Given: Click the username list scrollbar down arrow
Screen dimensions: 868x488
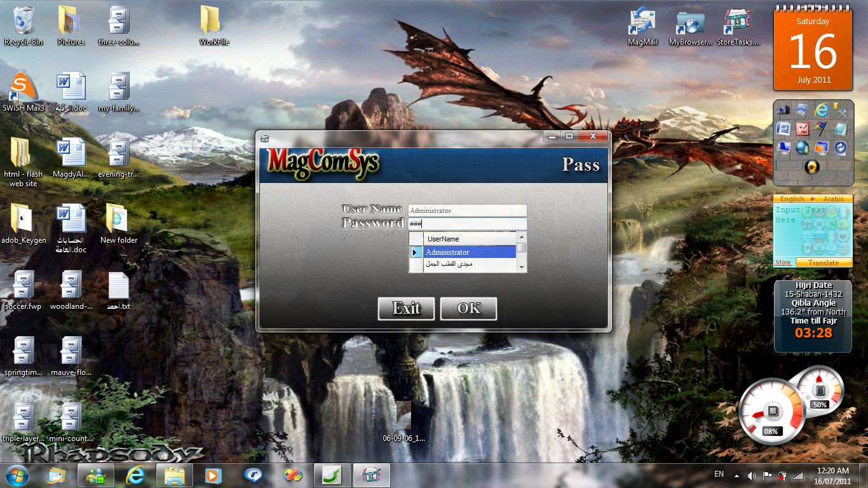Looking at the screenshot, I should 522,268.
